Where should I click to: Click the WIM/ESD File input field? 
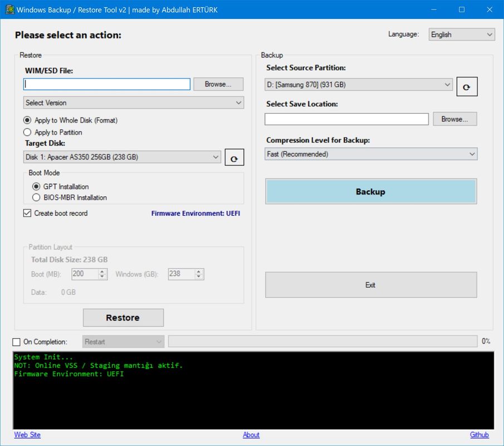click(x=106, y=84)
